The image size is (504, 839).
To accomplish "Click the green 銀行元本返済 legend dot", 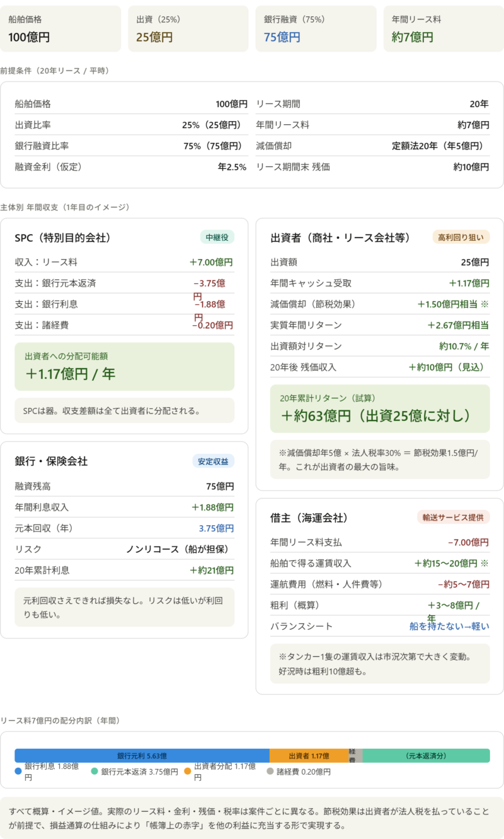I will pos(94,771).
